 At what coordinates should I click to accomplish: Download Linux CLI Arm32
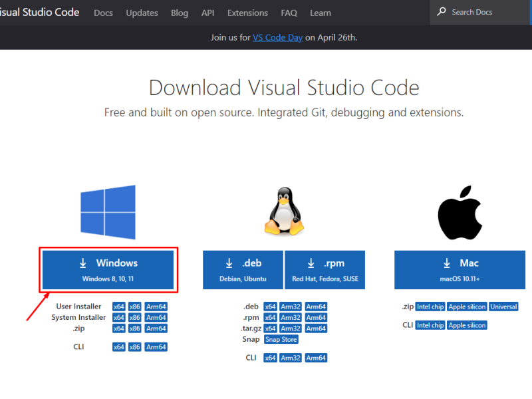point(291,358)
